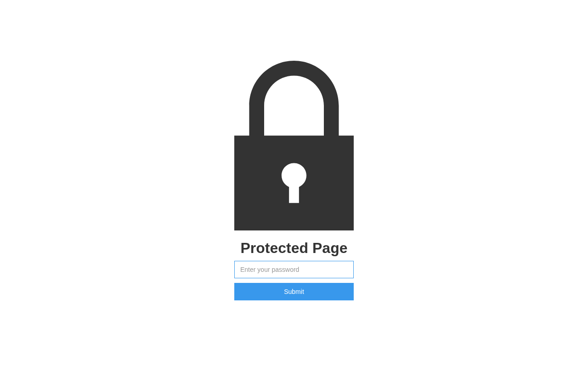Click the keyhole in the padlock
588x368 pixels.
tap(294, 183)
